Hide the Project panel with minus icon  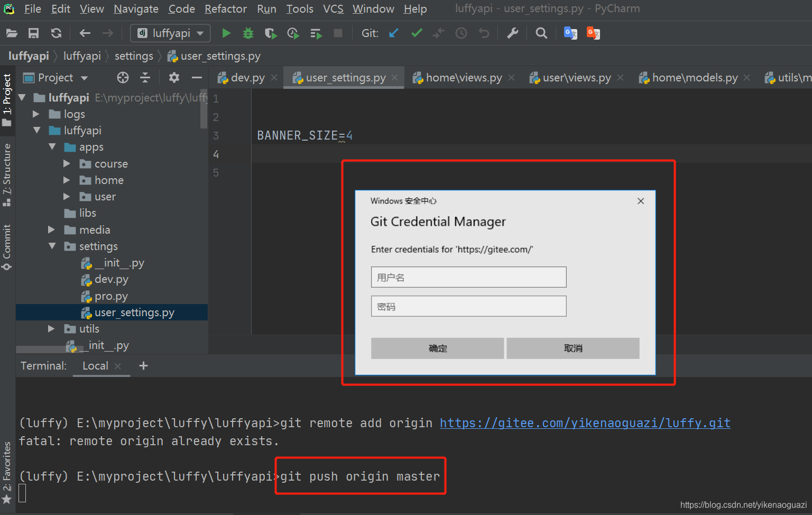(x=197, y=78)
